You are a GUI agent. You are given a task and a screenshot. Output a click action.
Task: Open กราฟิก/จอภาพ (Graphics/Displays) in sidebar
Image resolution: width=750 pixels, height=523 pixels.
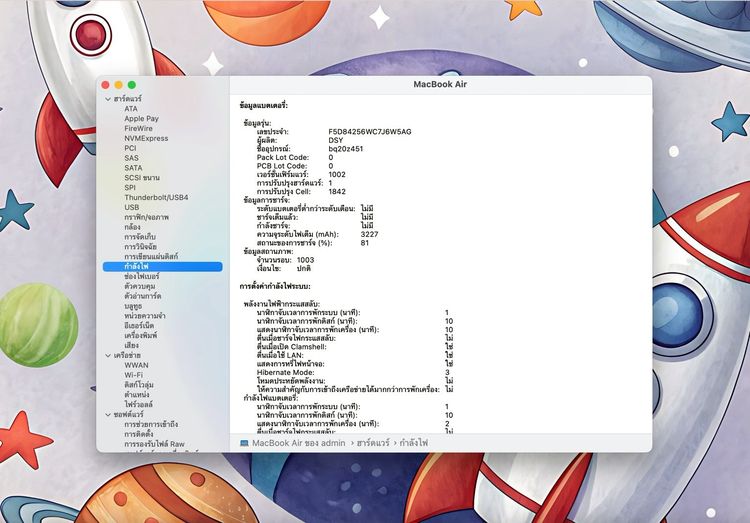click(x=147, y=217)
